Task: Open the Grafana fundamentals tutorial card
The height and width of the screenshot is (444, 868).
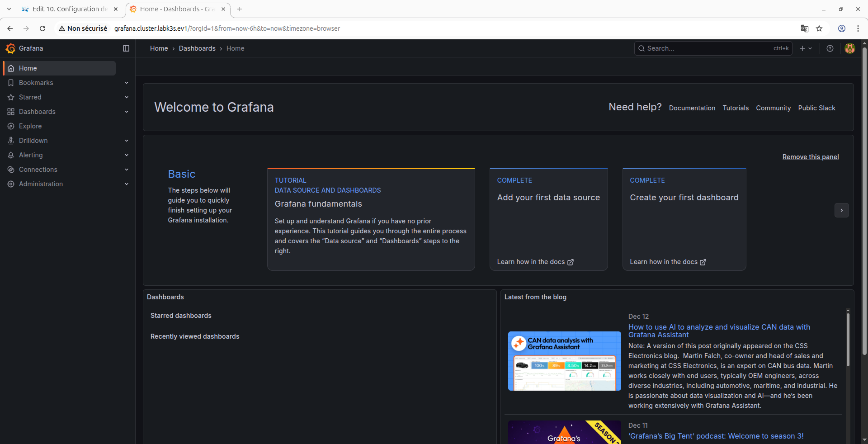Action: click(x=371, y=219)
